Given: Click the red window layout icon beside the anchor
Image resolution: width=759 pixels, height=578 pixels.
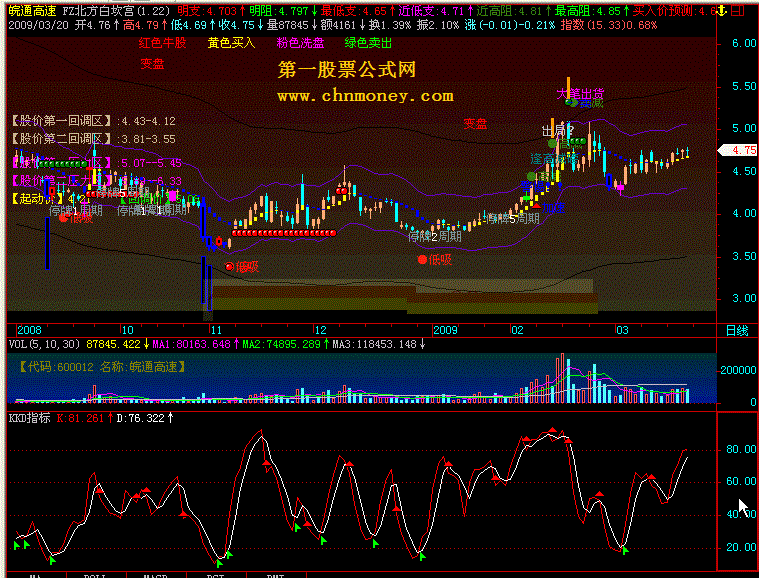Looking at the screenshot, I should 737,11.
